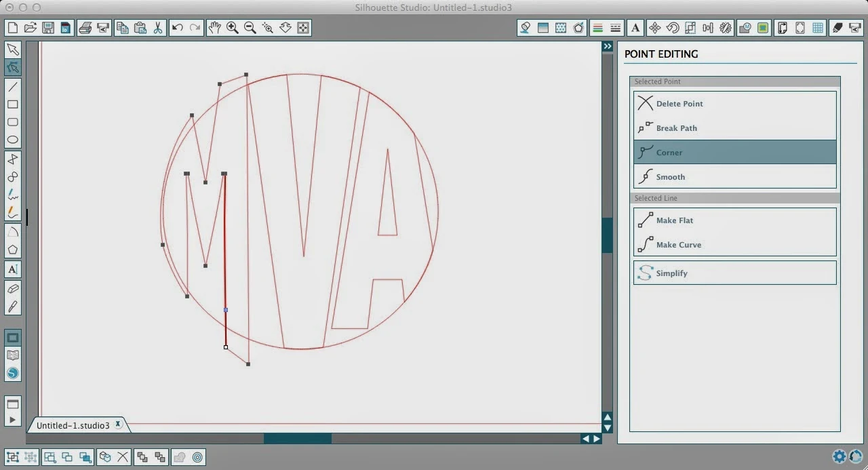The width and height of the screenshot is (868, 470).
Task: Select the Text tool
Action: point(12,269)
